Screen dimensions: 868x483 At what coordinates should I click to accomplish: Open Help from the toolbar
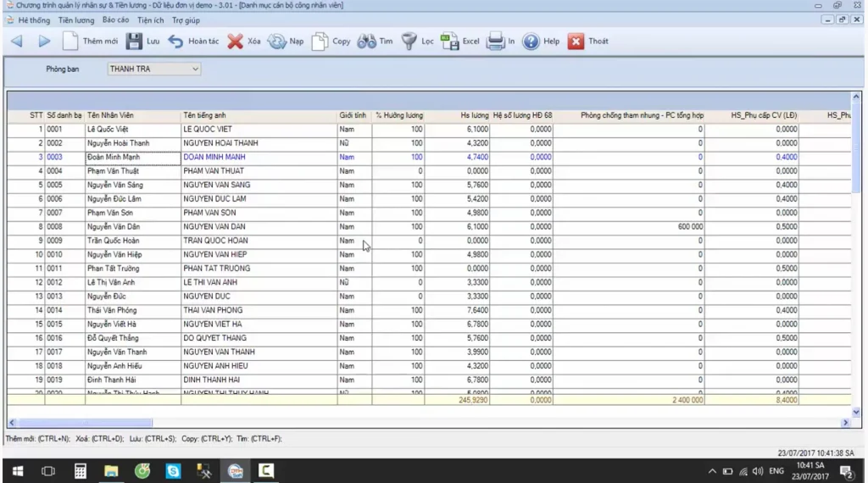pyautogui.click(x=541, y=42)
